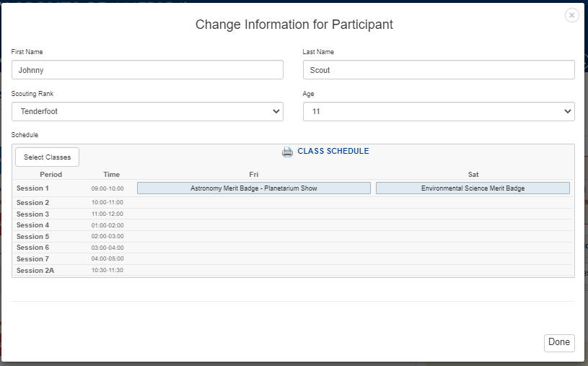Image resolution: width=588 pixels, height=366 pixels.
Task: Click the Session 4 time 01:00-02:00
Action: coord(107,225)
